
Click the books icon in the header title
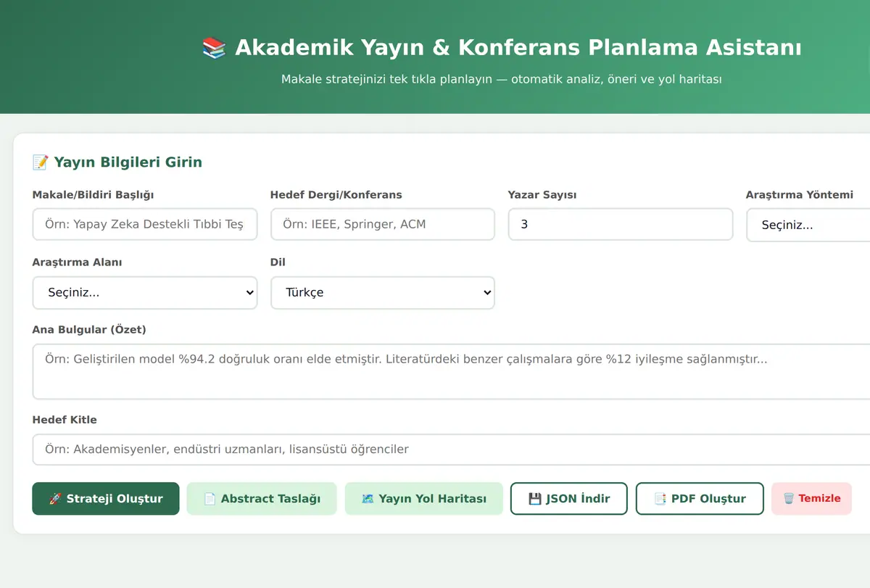click(214, 49)
